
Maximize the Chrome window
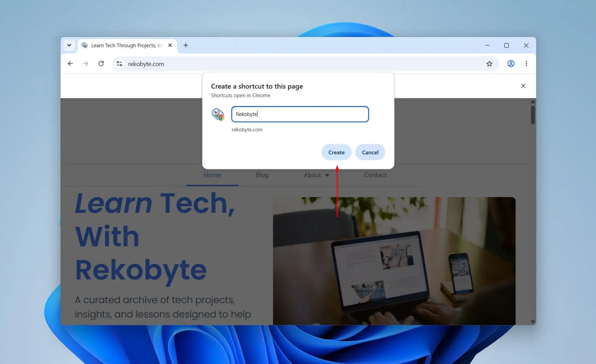tap(507, 45)
